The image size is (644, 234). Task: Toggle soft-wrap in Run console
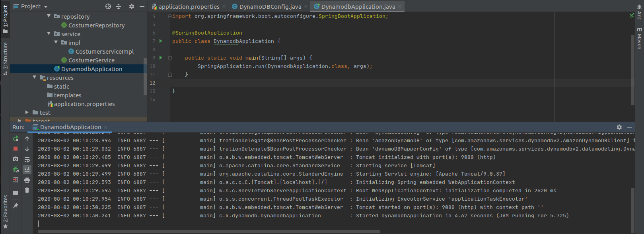click(x=27, y=159)
